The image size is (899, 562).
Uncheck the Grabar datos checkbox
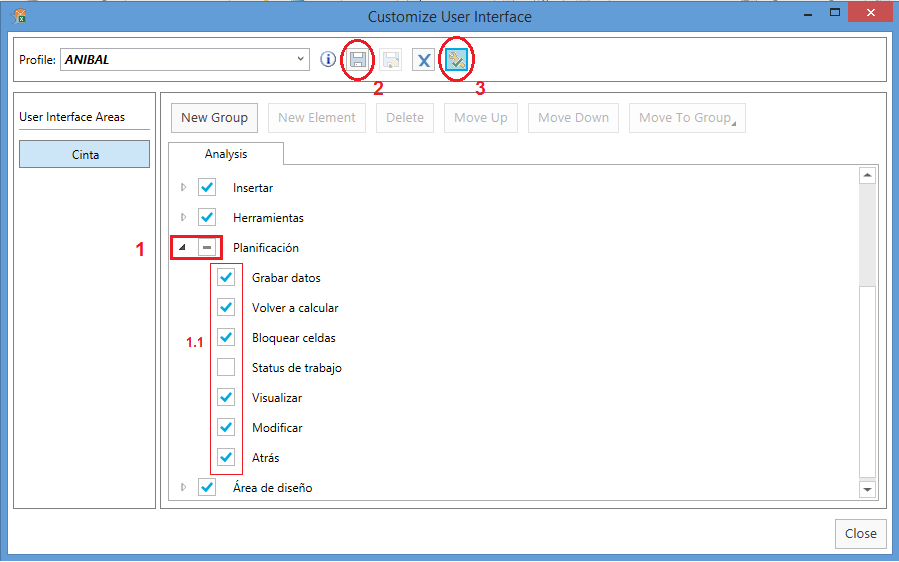click(x=226, y=277)
